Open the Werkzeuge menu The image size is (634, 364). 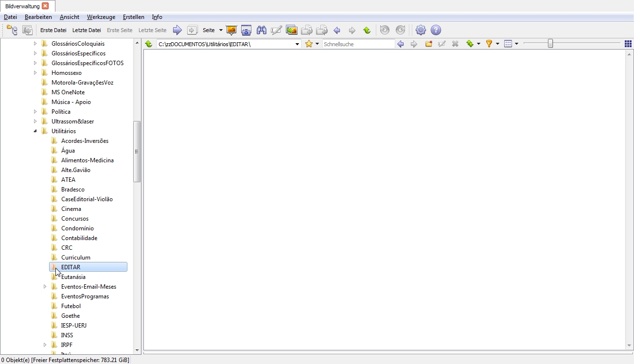pos(101,17)
